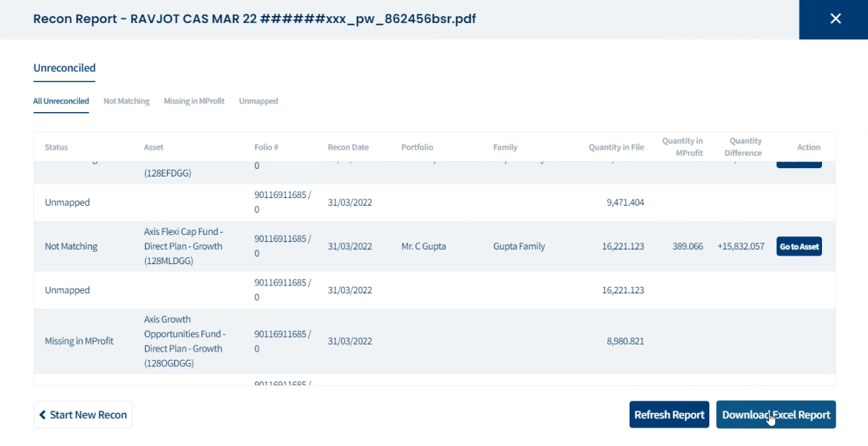Click the folio number in Axis Flexi Cap row
This screenshot has width=868, height=446.
tap(283, 246)
